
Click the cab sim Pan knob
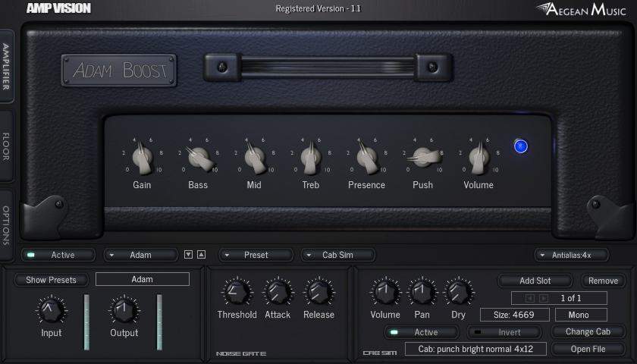pyautogui.click(x=421, y=292)
